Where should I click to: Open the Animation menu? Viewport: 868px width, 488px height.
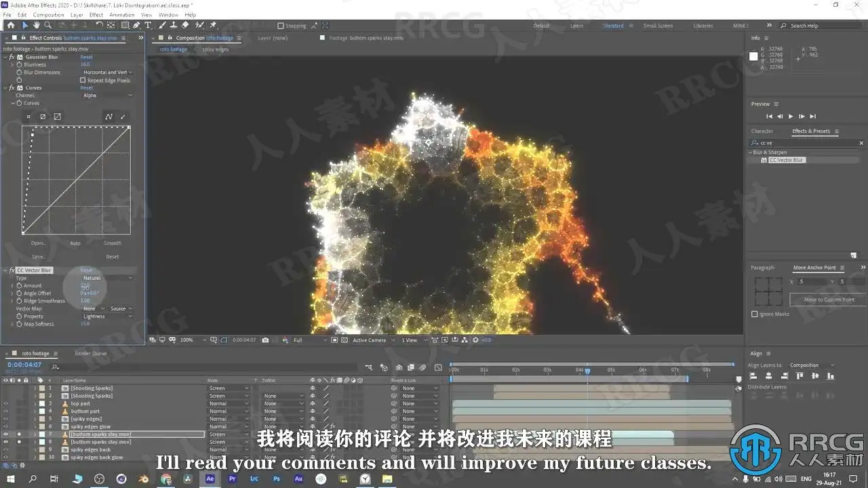tap(122, 14)
